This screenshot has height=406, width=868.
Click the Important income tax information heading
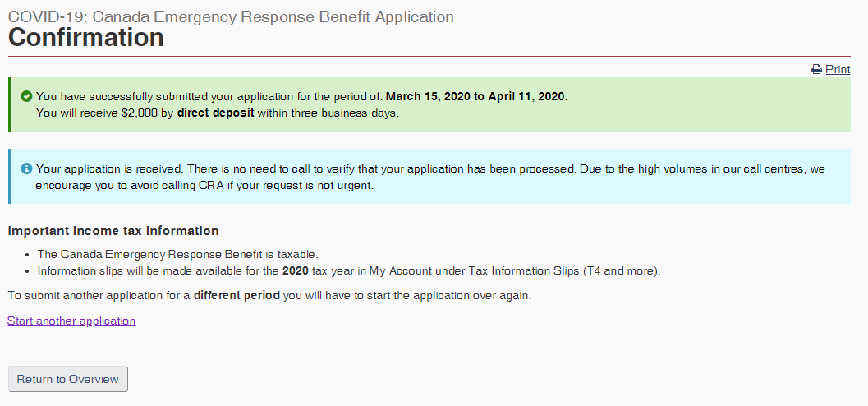(113, 231)
